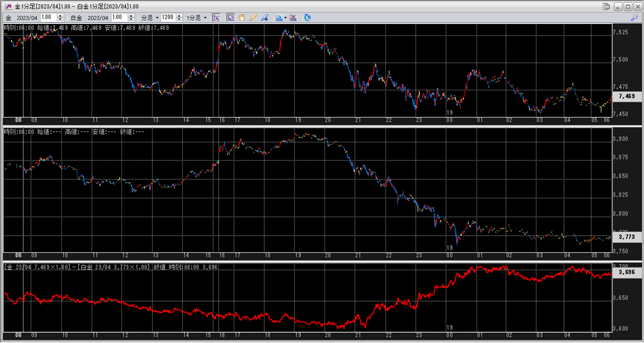This screenshot has height=343, width=644.
Task: Expand the indicator chart dropdown arrow
Action: click(x=285, y=18)
